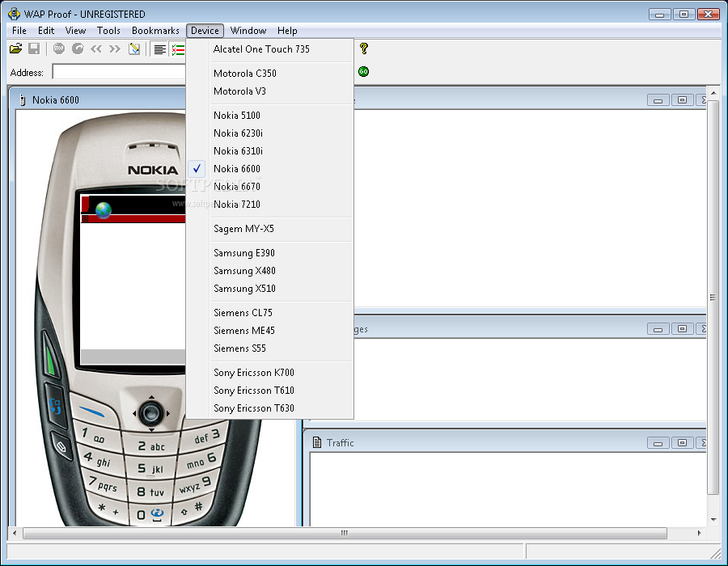Click the Stop loading icon

58,49
